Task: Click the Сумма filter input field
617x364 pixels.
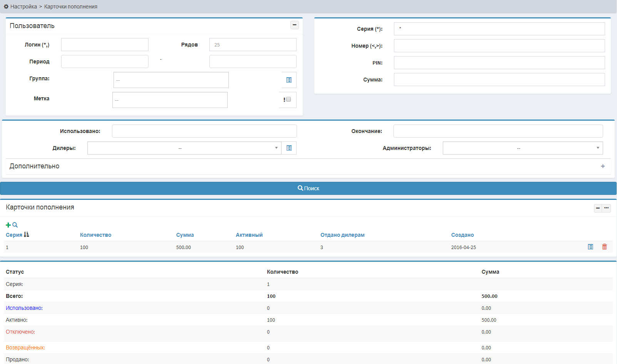Action: [499, 80]
